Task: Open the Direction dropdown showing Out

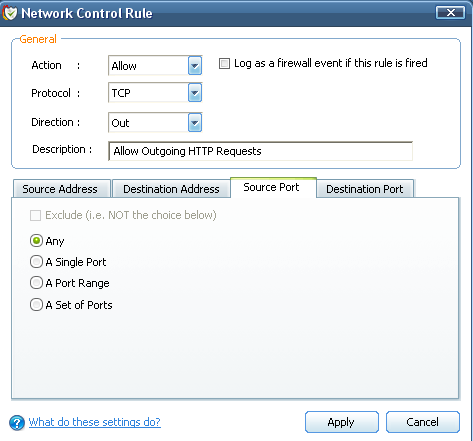Action: coord(195,123)
